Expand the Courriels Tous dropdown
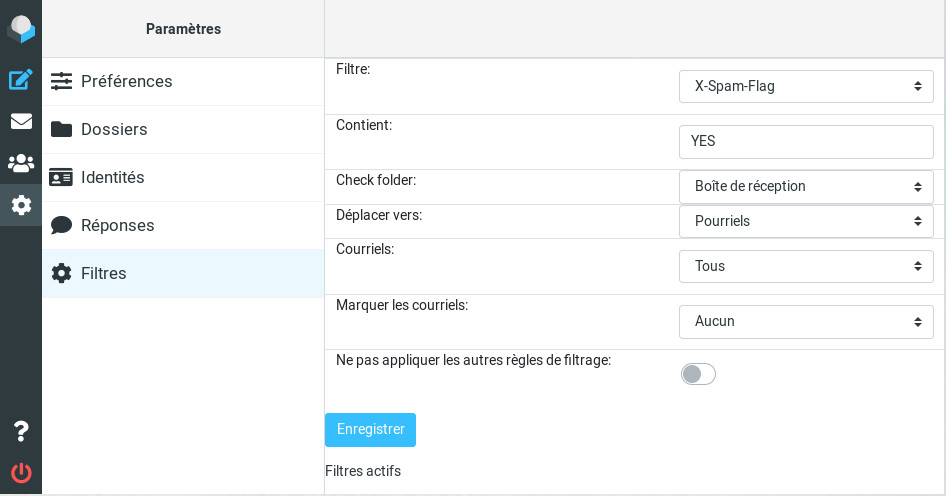 (x=806, y=266)
